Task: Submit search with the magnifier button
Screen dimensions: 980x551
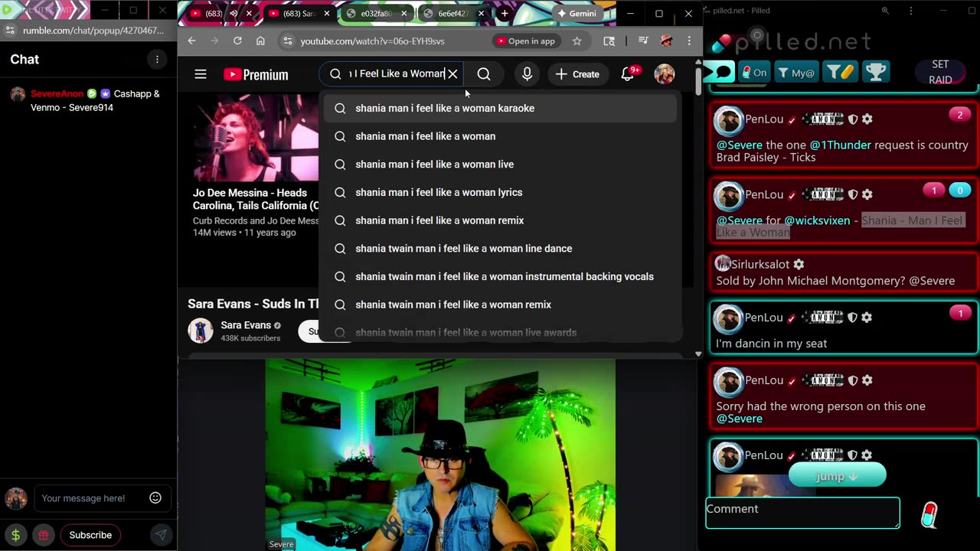Action: pyautogui.click(x=484, y=74)
